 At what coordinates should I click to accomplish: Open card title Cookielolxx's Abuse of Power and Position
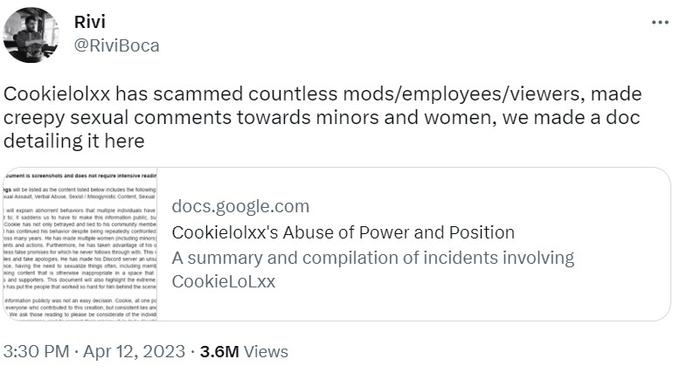pyautogui.click(x=343, y=232)
